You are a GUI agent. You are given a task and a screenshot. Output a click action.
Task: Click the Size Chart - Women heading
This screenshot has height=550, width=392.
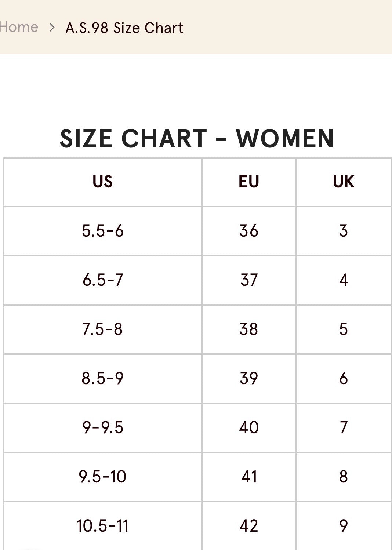(x=197, y=139)
